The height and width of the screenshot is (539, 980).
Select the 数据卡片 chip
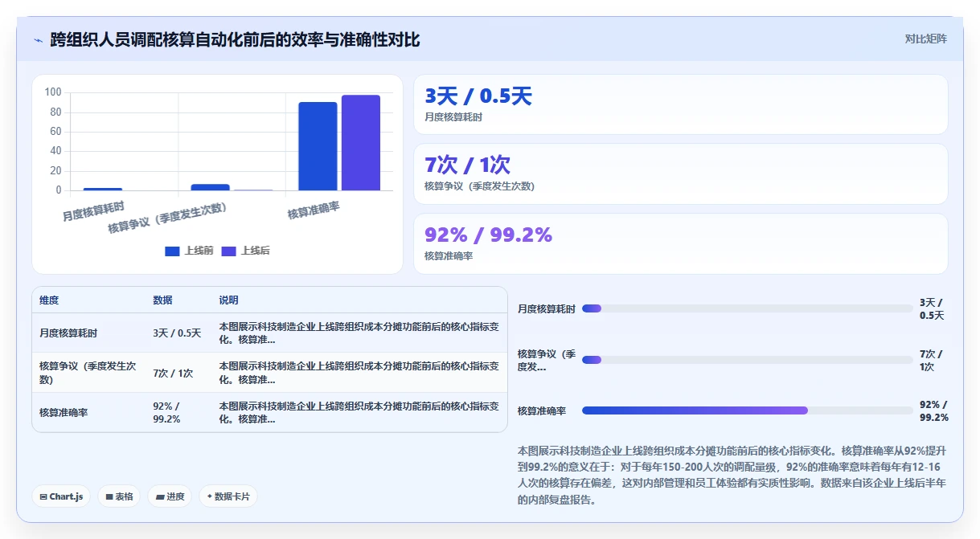pos(228,496)
